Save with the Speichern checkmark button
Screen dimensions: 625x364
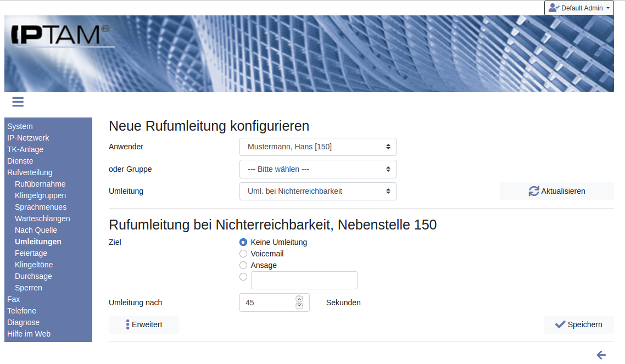[578, 324]
